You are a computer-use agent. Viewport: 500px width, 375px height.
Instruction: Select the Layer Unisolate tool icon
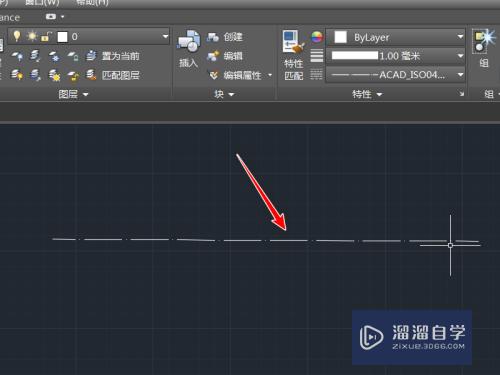[x=35, y=75]
